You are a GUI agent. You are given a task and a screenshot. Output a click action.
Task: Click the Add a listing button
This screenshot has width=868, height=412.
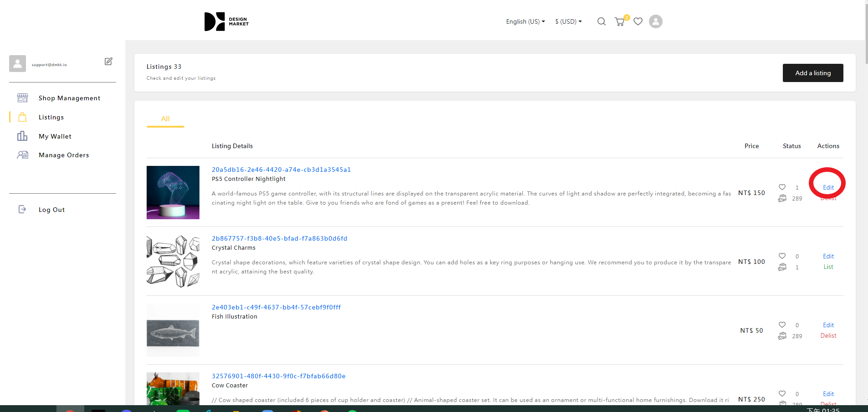tap(812, 73)
